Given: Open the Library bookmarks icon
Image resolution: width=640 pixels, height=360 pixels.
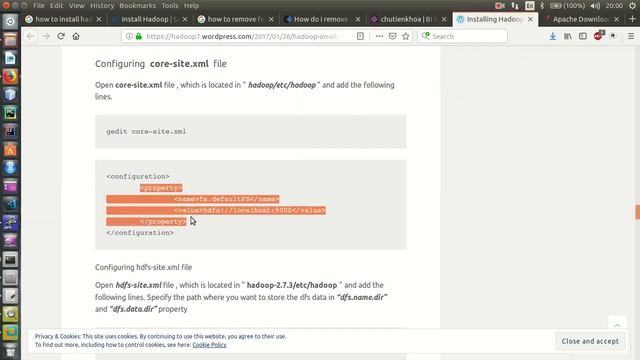Looking at the screenshot, I should coord(568,36).
